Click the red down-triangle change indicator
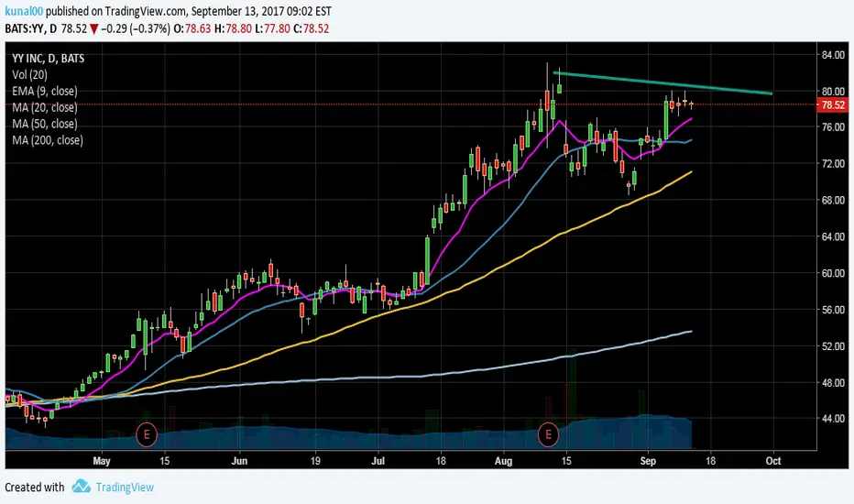The width and height of the screenshot is (854, 504). click(x=94, y=29)
